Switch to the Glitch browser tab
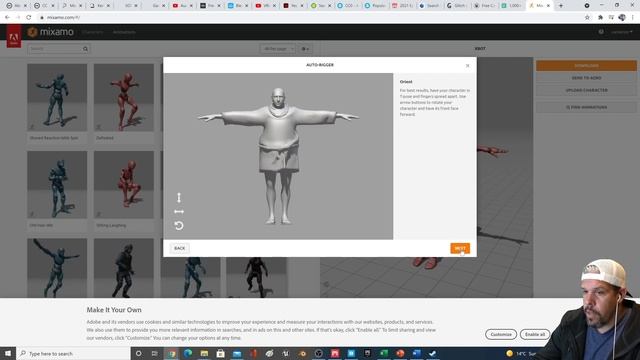The height and width of the screenshot is (360, 640). click(x=457, y=6)
